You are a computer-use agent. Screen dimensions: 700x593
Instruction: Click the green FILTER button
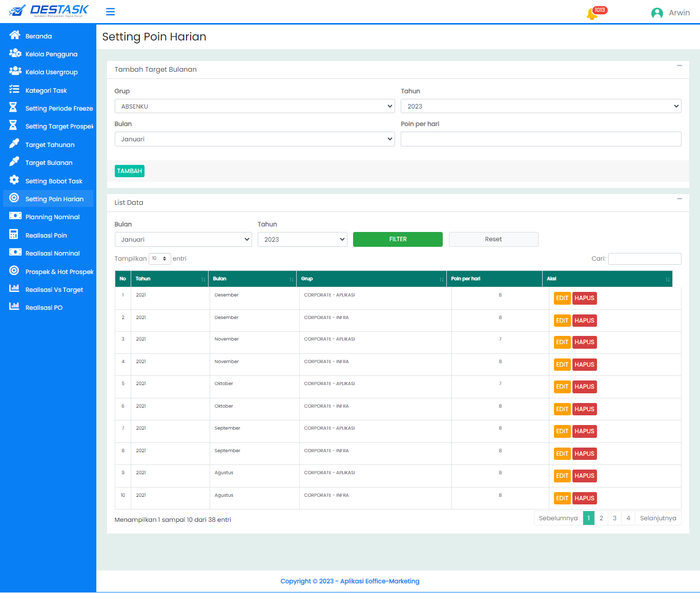pos(398,239)
